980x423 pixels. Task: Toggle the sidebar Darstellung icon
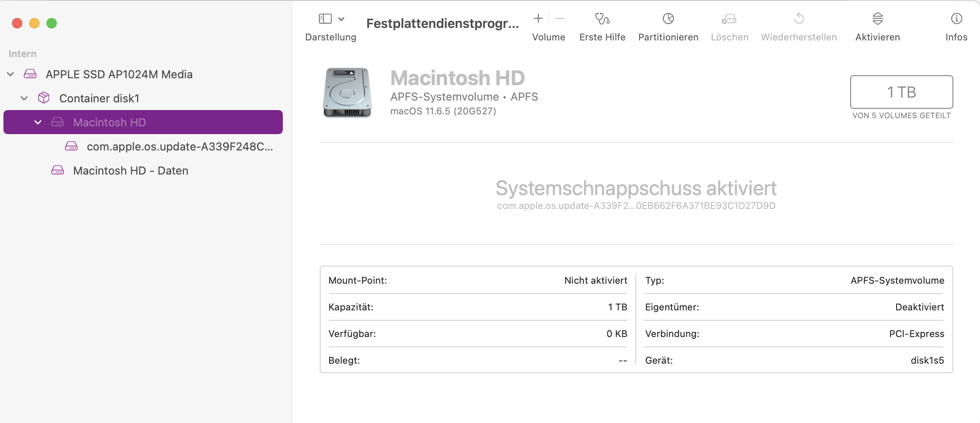(325, 19)
